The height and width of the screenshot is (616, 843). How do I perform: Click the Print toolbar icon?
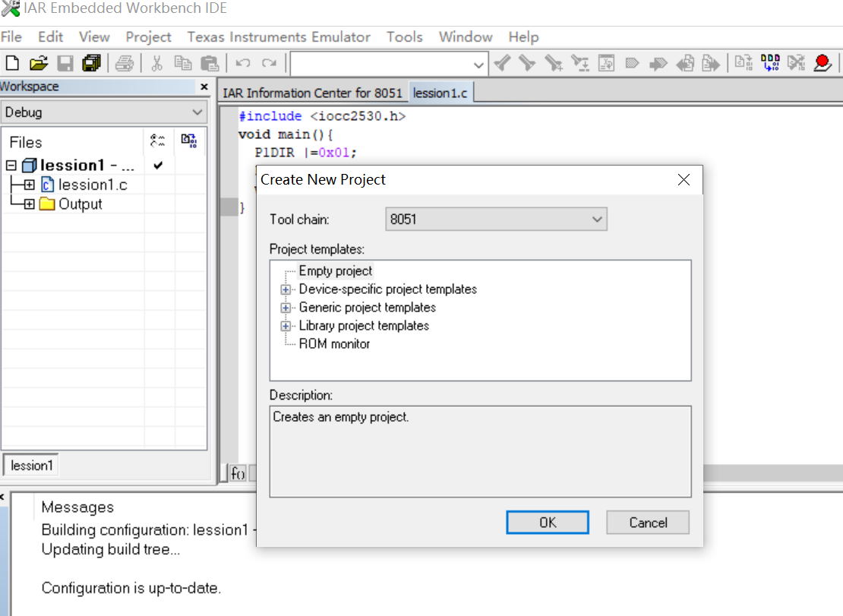coord(125,64)
